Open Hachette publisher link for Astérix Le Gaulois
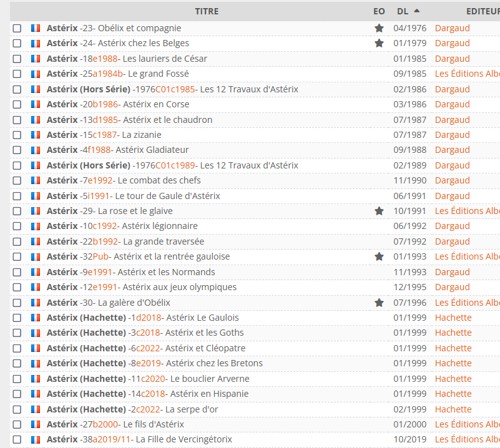500x448 pixels. 453,318
